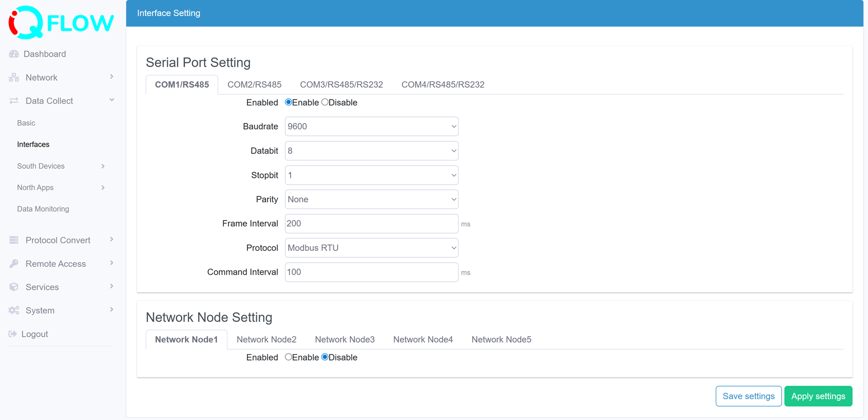Viewport: 868px width, 420px height.
Task: Select Enable radio under Serial Port Setting
Action: click(x=288, y=102)
